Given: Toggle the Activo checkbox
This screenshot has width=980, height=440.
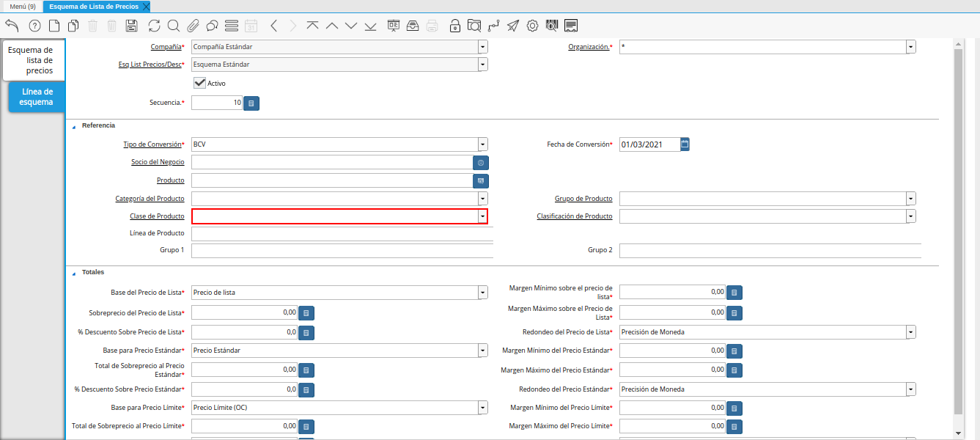Looking at the screenshot, I should click(199, 83).
